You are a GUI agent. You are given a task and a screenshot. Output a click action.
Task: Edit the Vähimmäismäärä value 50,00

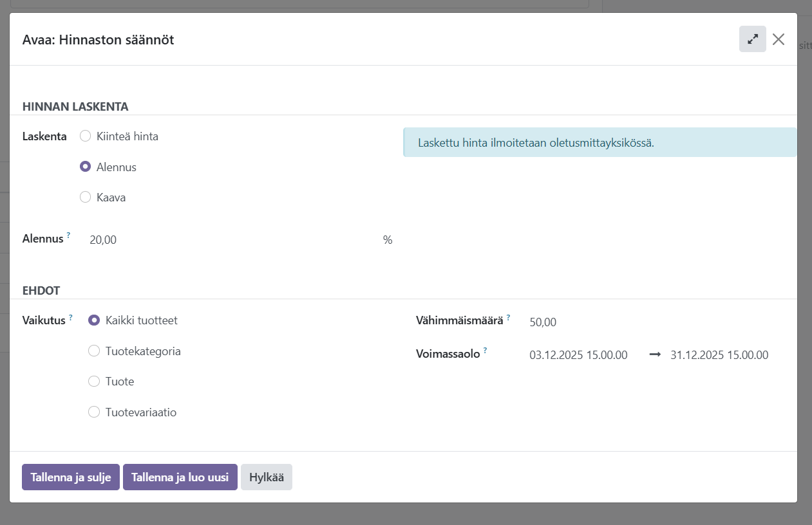(644, 322)
